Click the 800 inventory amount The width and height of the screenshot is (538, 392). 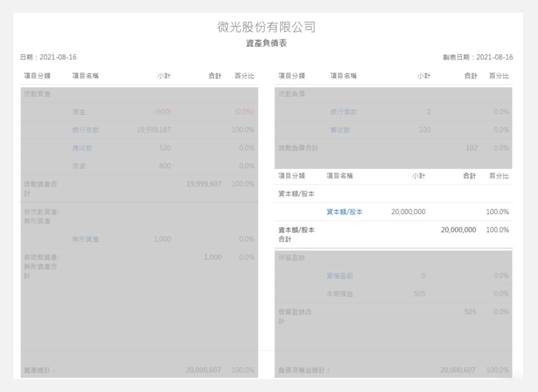point(165,166)
